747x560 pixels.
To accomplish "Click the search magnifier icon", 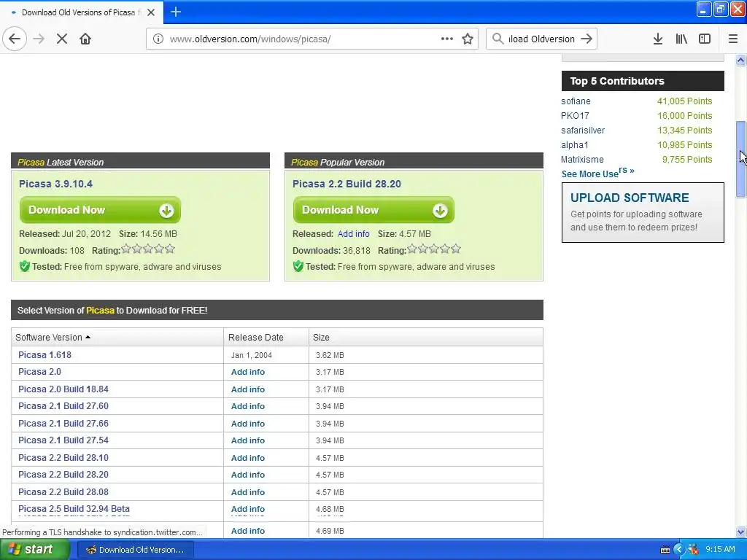I will (x=498, y=39).
